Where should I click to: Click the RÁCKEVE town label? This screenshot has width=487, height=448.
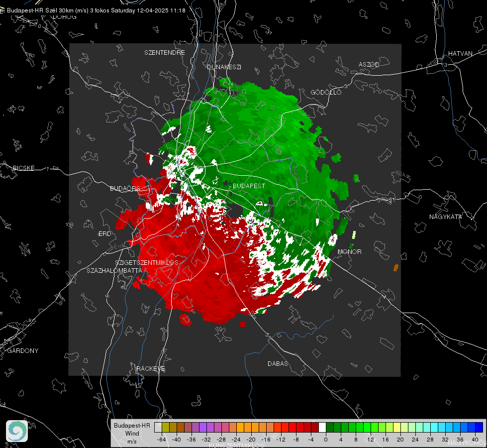click(x=151, y=368)
